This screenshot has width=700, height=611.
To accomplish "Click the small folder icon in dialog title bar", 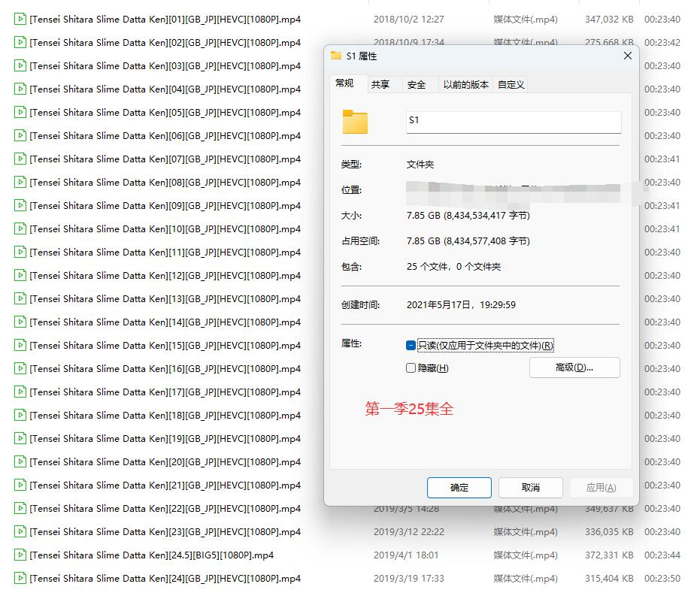I will (x=336, y=56).
